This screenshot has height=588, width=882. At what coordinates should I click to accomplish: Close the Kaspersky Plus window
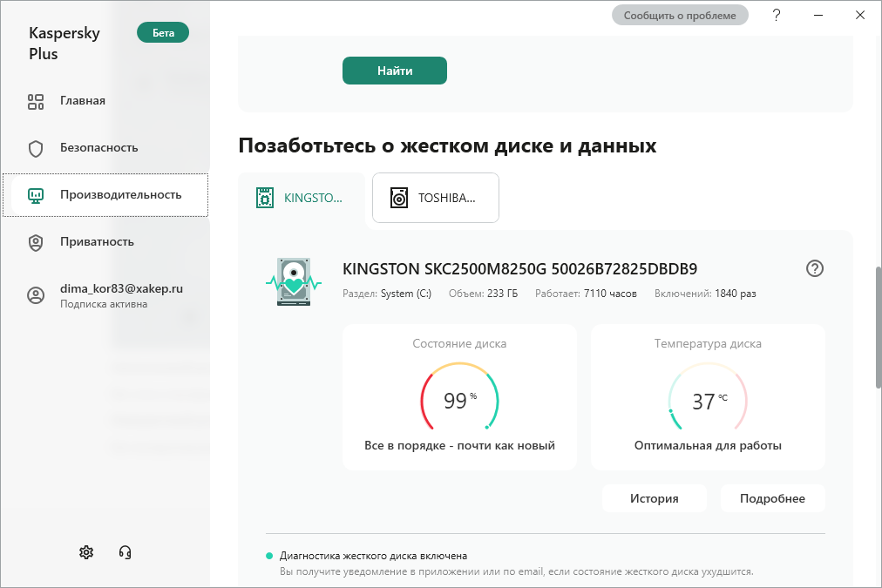[860, 15]
